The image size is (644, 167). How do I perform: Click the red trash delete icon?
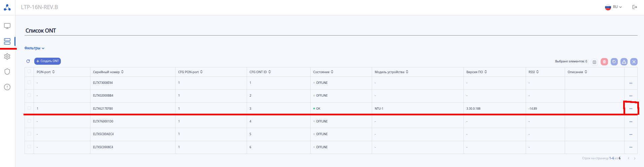(604, 62)
